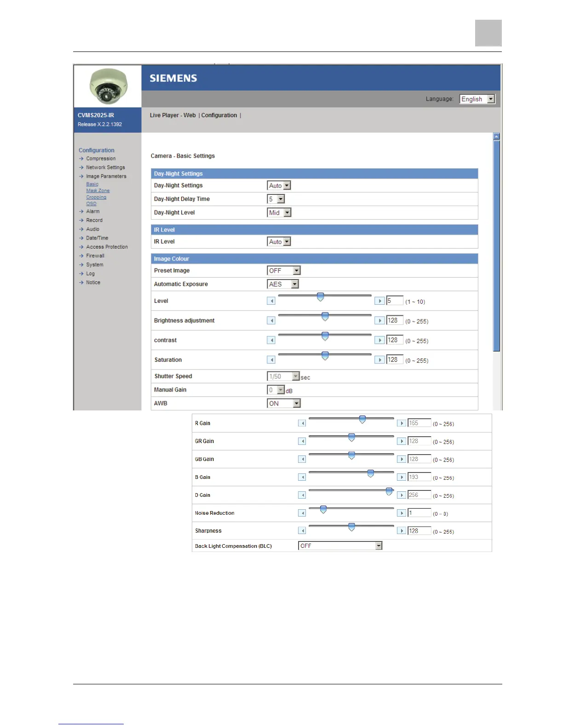Open Alarm in the sidebar
Image resolution: width=563 pixels, height=728 pixels.
click(x=93, y=211)
